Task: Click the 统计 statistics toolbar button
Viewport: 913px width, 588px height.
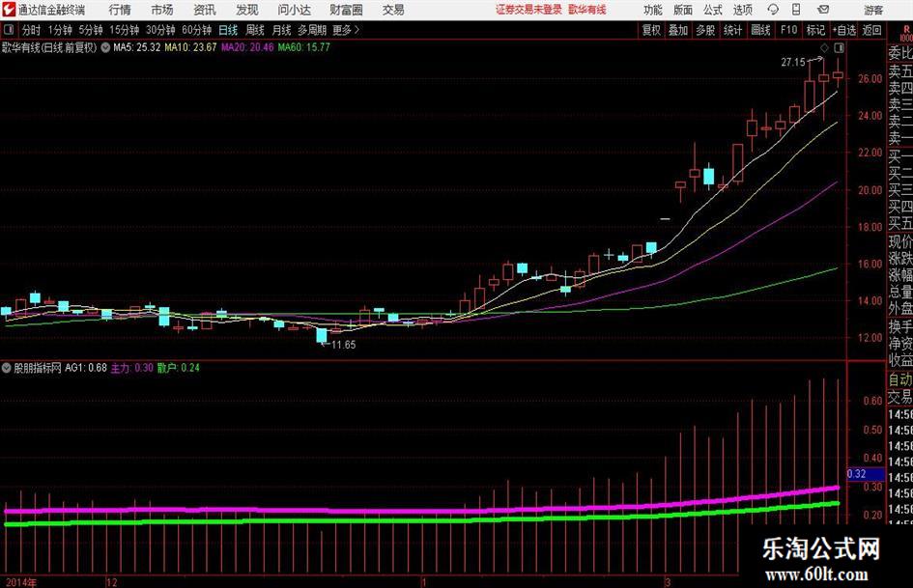Action: point(732,30)
